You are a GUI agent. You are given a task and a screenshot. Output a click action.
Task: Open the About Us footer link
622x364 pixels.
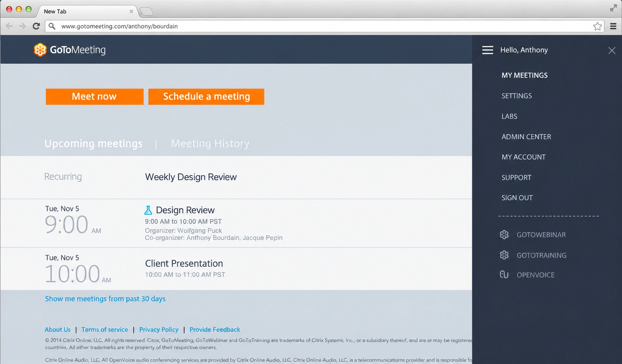click(x=58, y=329)
